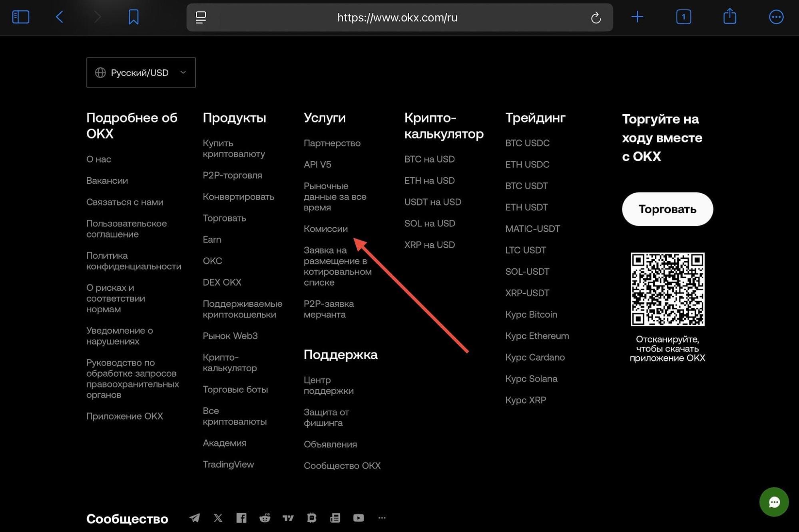Viewport: 799px width, 532px height.
Task: Open the browser more options menu
Action: point(775,17)
